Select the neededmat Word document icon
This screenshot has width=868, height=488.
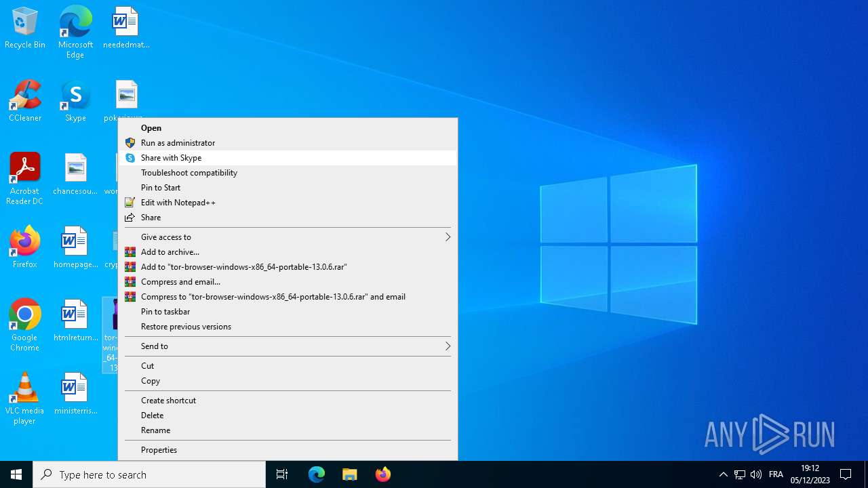point(126,28)
